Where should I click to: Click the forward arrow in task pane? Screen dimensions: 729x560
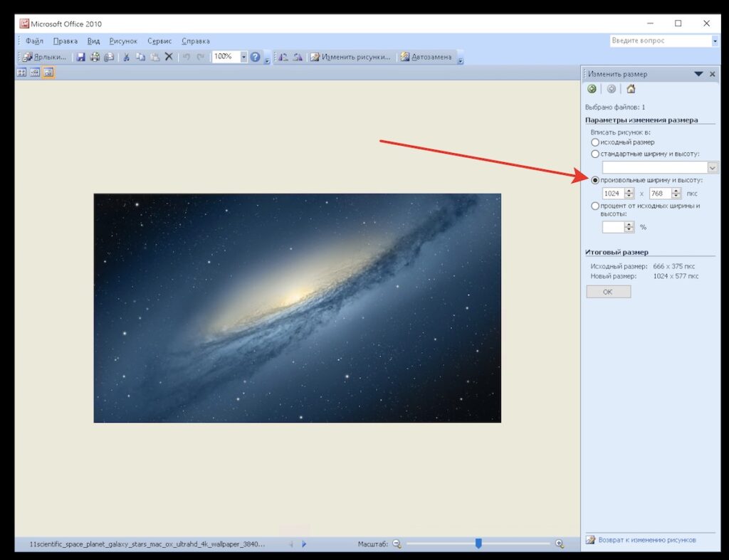click(x=612, y=89)
